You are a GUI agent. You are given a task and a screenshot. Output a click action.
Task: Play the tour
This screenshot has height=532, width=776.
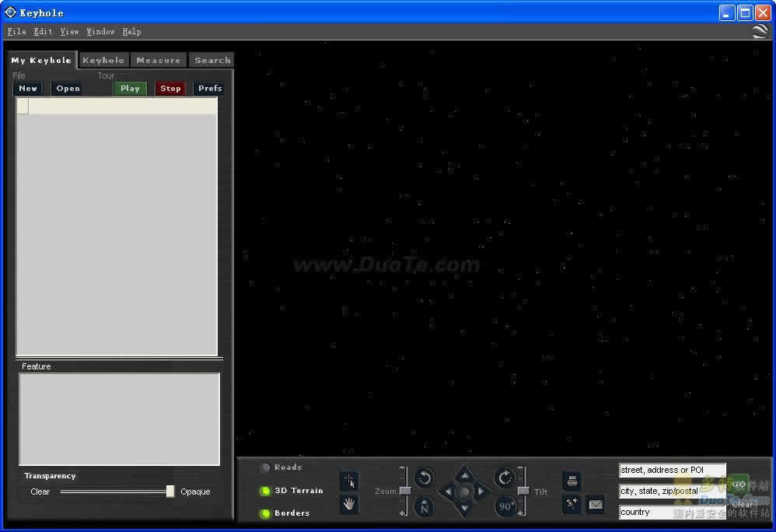[x=130, y=89]
